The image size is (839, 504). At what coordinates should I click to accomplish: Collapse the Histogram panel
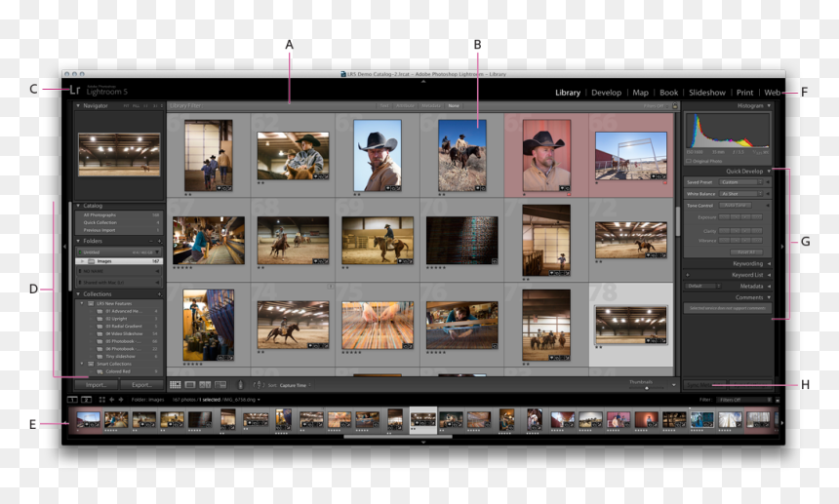[769, 106]
